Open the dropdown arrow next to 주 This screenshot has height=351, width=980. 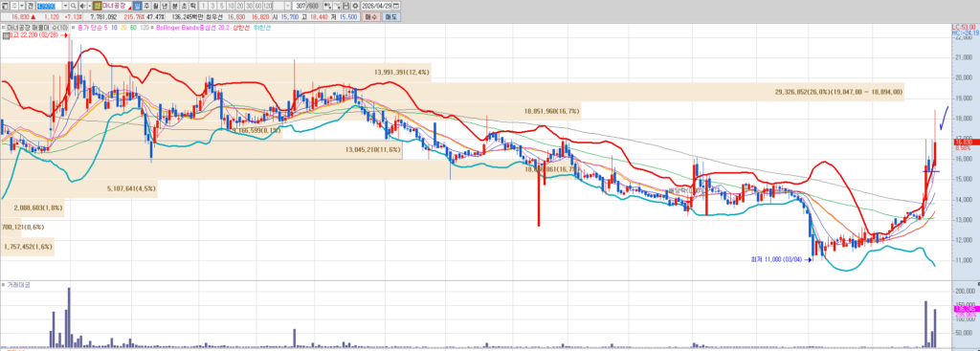(22, 6)
